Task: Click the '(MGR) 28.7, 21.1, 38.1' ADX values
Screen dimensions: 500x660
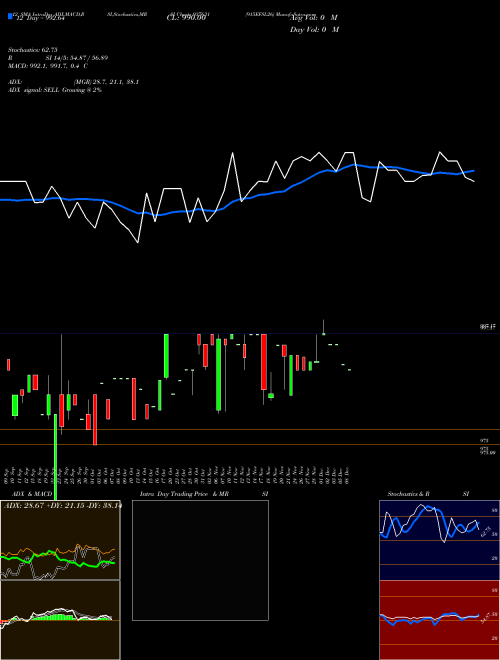Action: (x=106, y=82)
